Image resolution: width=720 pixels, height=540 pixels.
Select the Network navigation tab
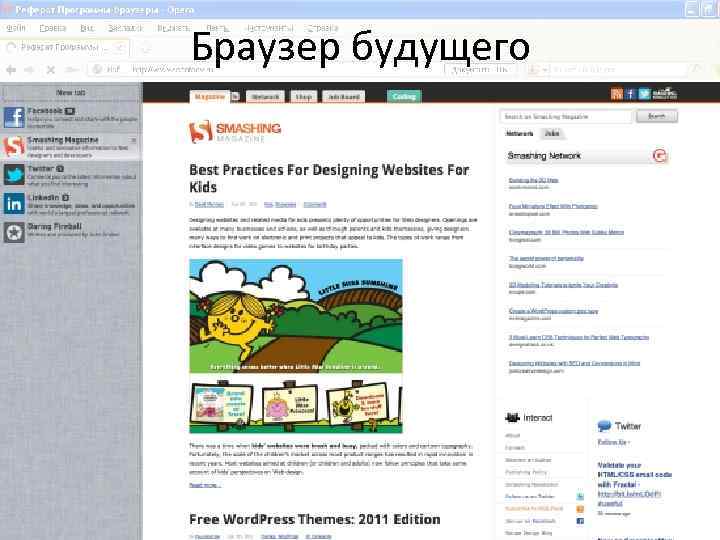pos(265,96)
